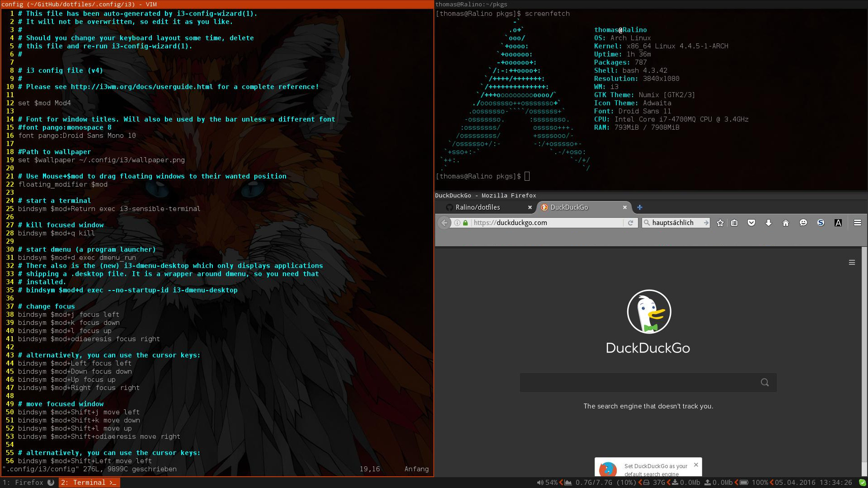Save page to Pocket

pyautogui.click(x=751, y=223)
